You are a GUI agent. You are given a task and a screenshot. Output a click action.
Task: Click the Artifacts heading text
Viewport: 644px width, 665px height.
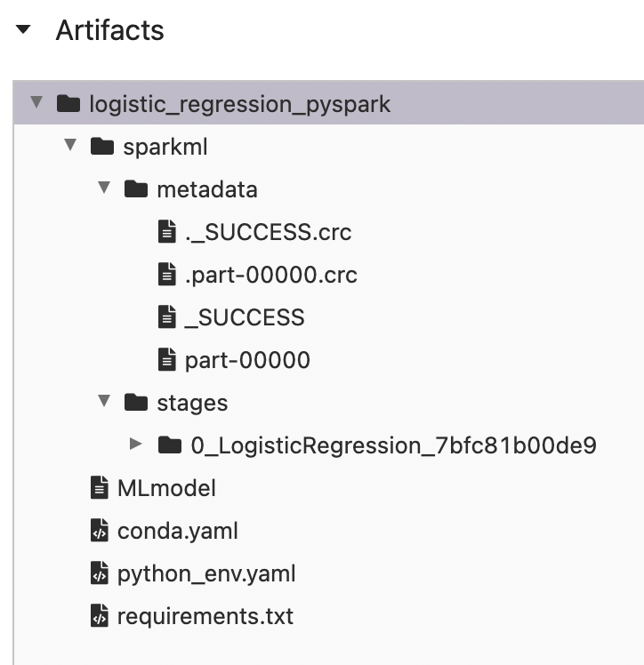pyautogui.click(x=109, y=30)
